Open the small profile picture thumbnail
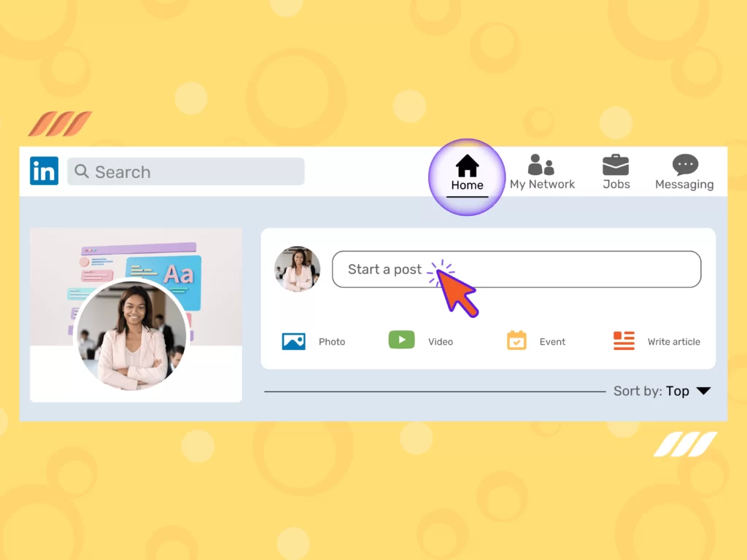Viewport: 747px width, 560px height. point(297,269)
